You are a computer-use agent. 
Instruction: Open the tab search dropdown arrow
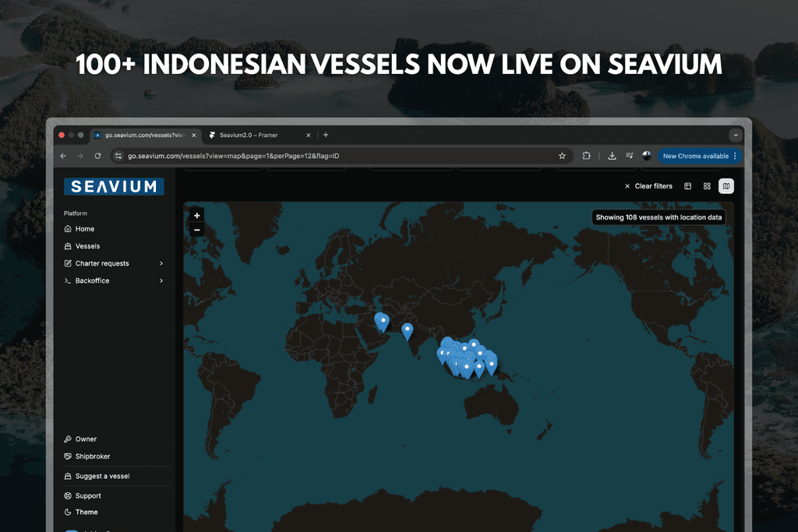pyautogui.click(x=735, y=135)
